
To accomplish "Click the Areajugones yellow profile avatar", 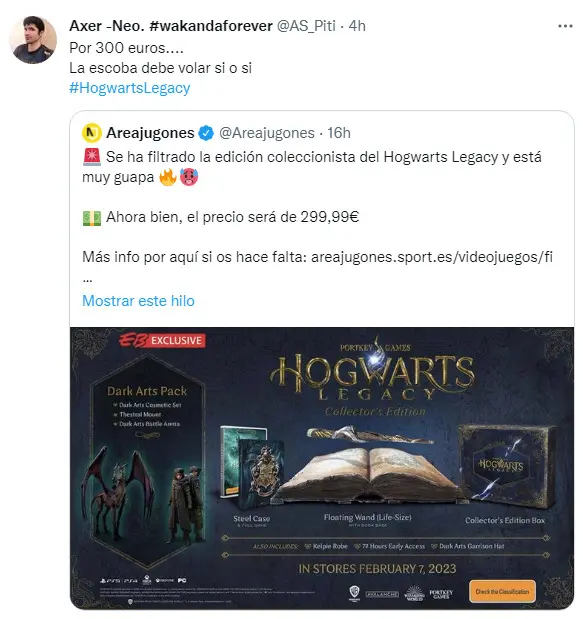I will pos(92,133).
